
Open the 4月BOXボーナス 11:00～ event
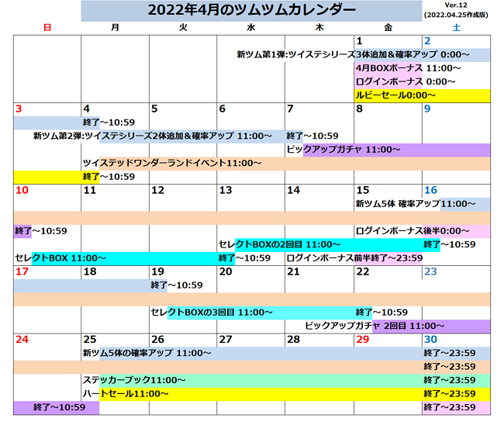[408, 68]
